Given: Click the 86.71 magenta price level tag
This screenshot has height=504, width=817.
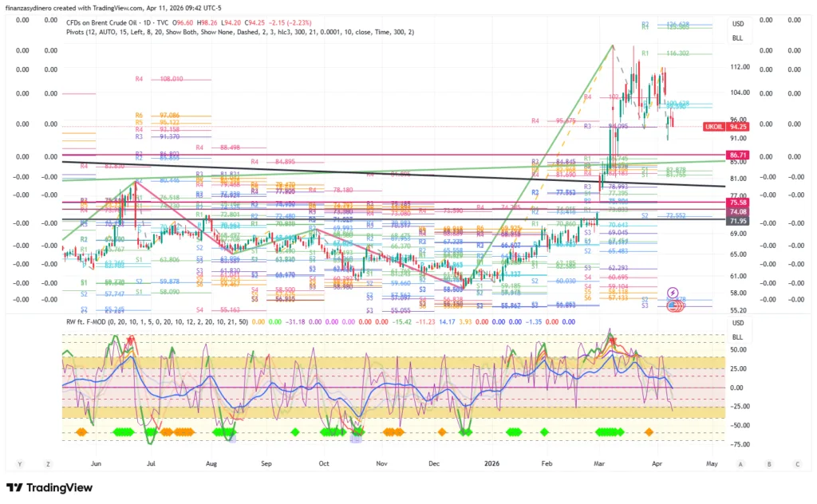Looking at the screenshot, I should tap(737, 154).
